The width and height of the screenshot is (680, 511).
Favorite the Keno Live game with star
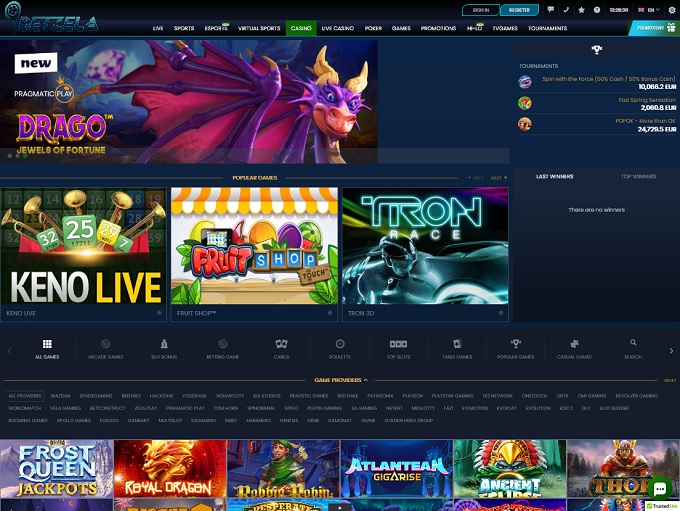coord(159,313)
